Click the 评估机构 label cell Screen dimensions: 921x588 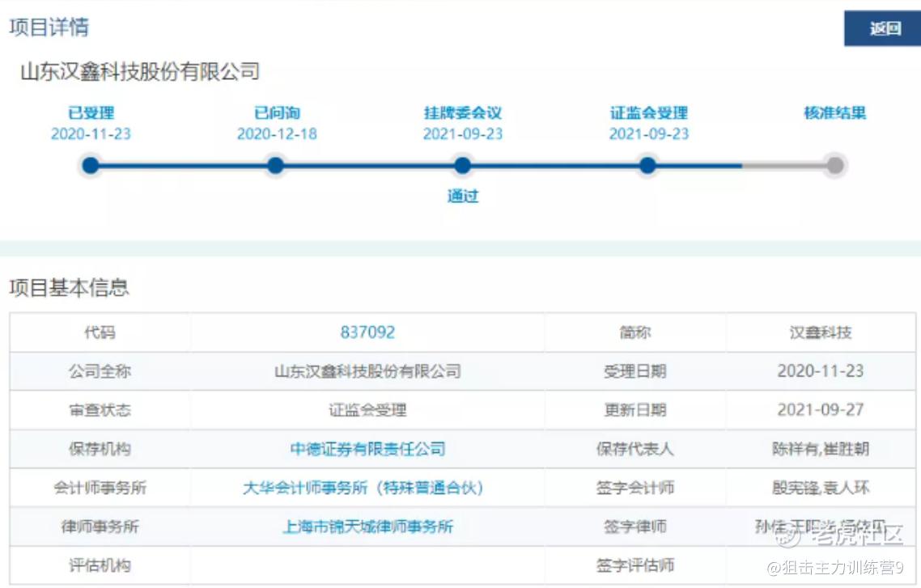100,565
